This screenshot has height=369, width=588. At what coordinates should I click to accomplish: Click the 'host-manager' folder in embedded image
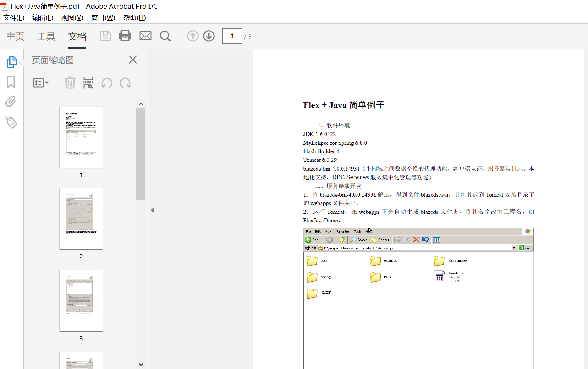pos(450,261)
